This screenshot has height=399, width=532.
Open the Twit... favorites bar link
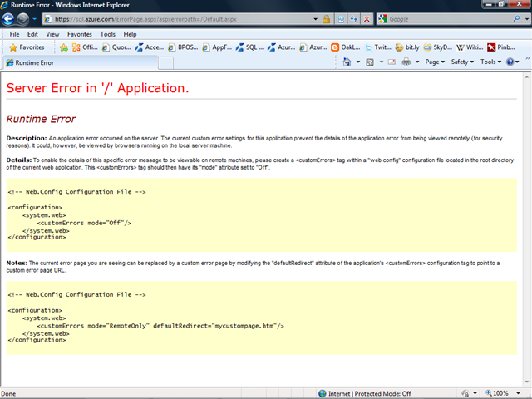pyautogui.click(x=382, y=47)
